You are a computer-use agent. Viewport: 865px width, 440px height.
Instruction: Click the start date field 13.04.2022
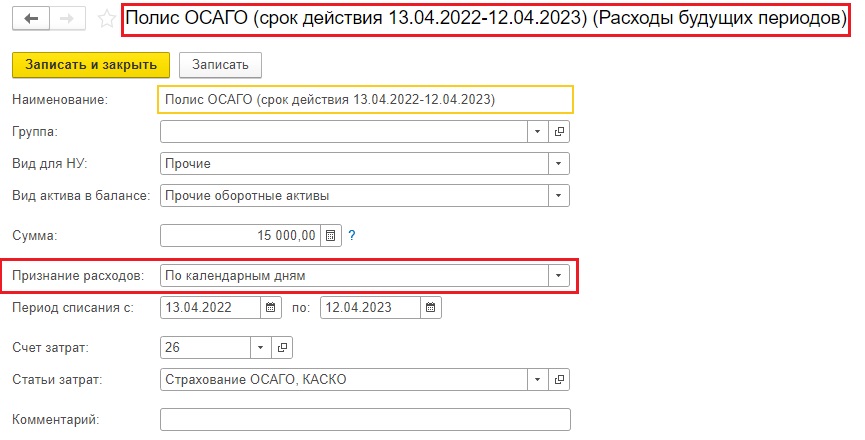tap(210, 307)
